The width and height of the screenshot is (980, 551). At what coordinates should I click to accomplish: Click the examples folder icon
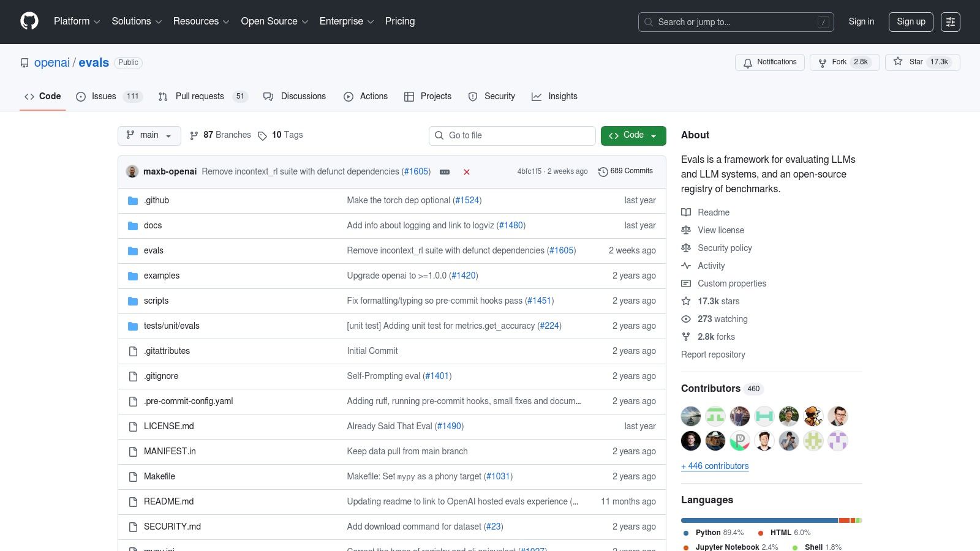pyautogui.click(x=133, y=276)
